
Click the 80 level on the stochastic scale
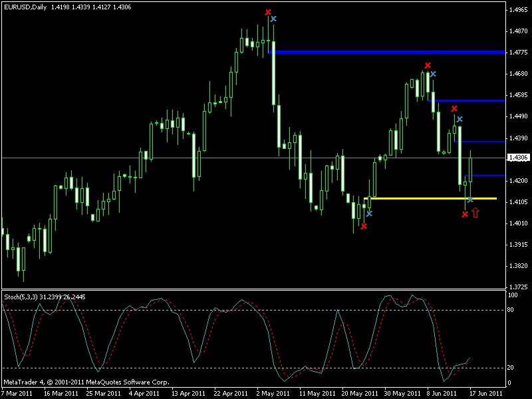click(511, 310)
